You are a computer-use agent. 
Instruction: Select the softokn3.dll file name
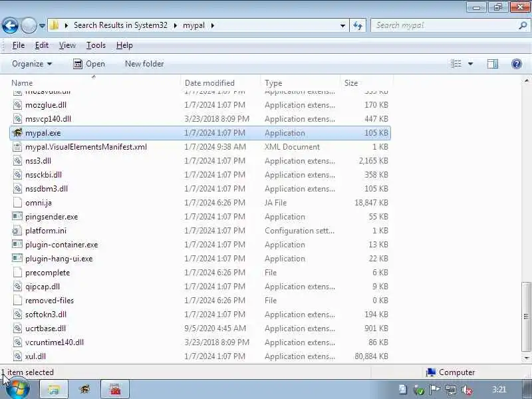coord(46,315)
